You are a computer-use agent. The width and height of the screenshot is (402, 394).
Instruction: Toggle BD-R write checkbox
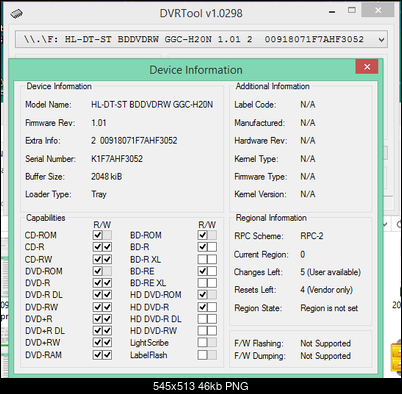pyautogui.click(x=212, y=247)
